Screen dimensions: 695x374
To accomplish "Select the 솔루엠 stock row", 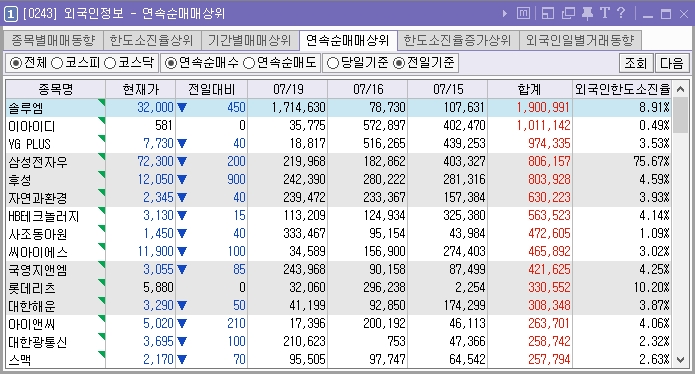I will click(339, 108).
